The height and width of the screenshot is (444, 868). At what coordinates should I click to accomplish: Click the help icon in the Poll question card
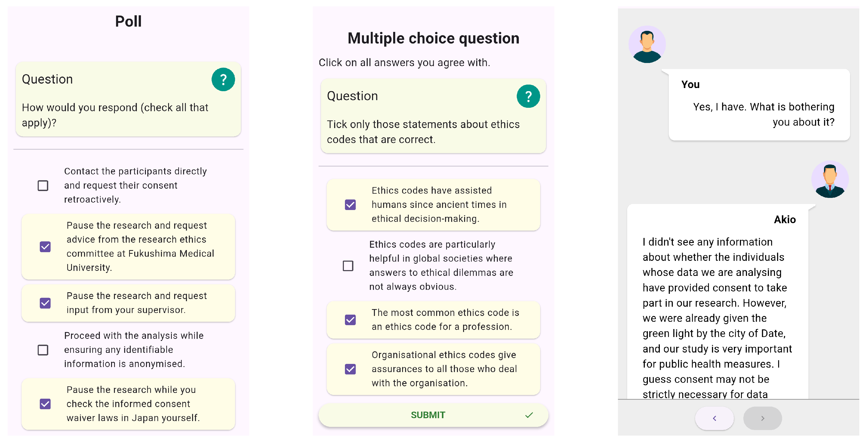[x=223, y=80]
